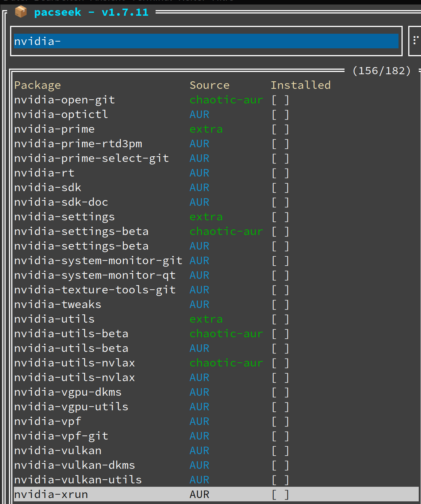Select nvidia-utils-nvlax from the chaotic-aur source
This screenshot has width=421, height=504.
click(x=75, y=363)
